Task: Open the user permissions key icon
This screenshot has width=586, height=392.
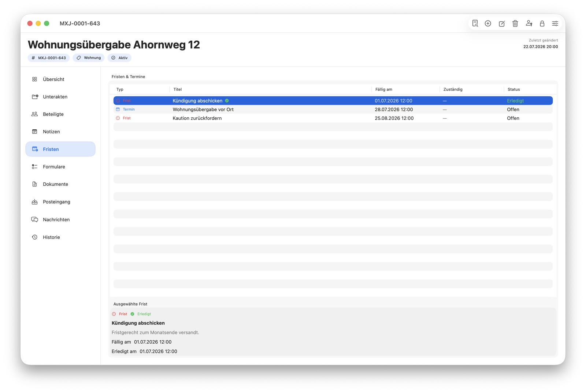Action: 529,23
